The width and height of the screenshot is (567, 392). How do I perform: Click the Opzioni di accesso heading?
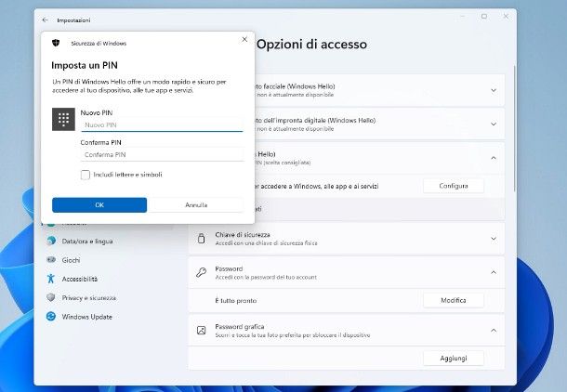(311, 44)
